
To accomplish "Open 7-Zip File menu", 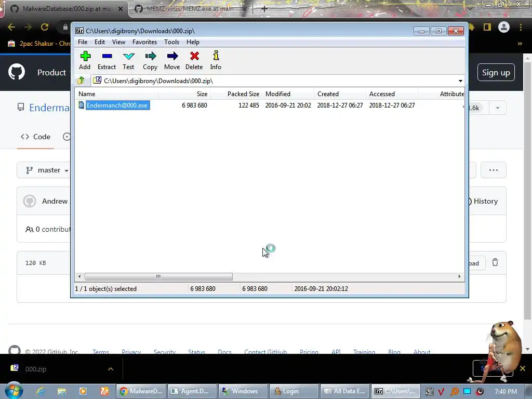I will (x=83, y=42).
